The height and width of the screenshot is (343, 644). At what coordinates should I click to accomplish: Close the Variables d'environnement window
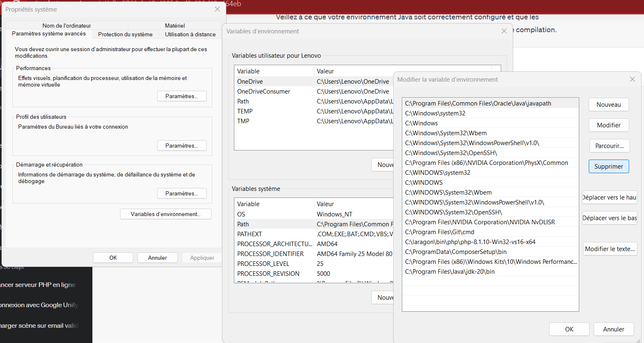click(x=504, y=31)
